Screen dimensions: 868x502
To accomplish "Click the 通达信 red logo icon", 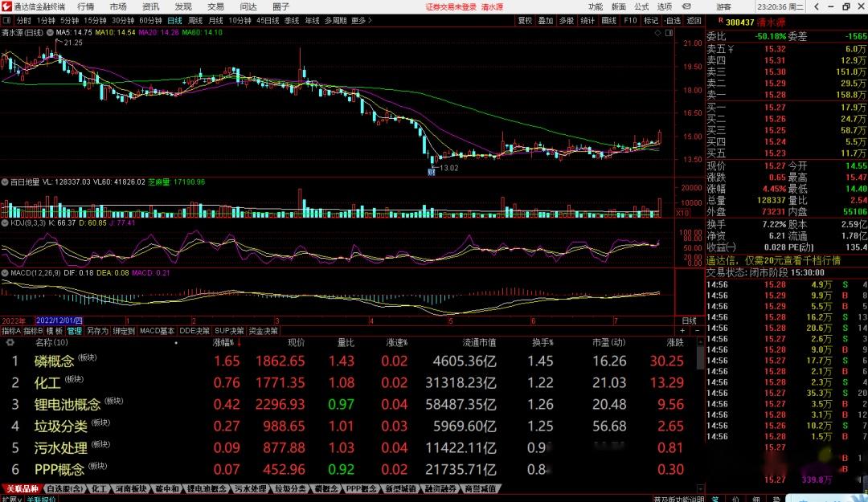I will (x=6, y=6).
